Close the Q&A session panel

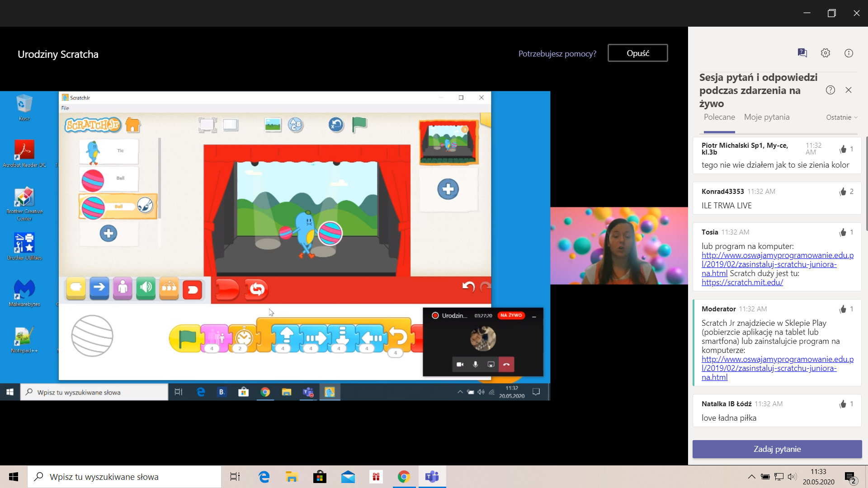click(849, 90)
